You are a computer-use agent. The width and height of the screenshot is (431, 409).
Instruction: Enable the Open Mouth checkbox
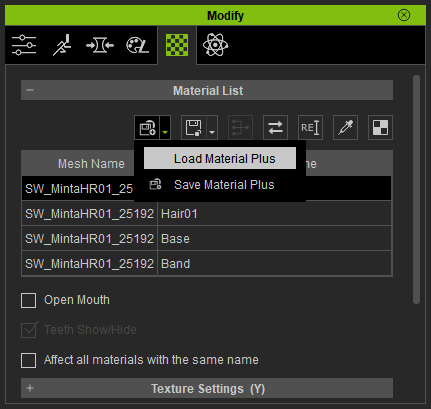29,300
